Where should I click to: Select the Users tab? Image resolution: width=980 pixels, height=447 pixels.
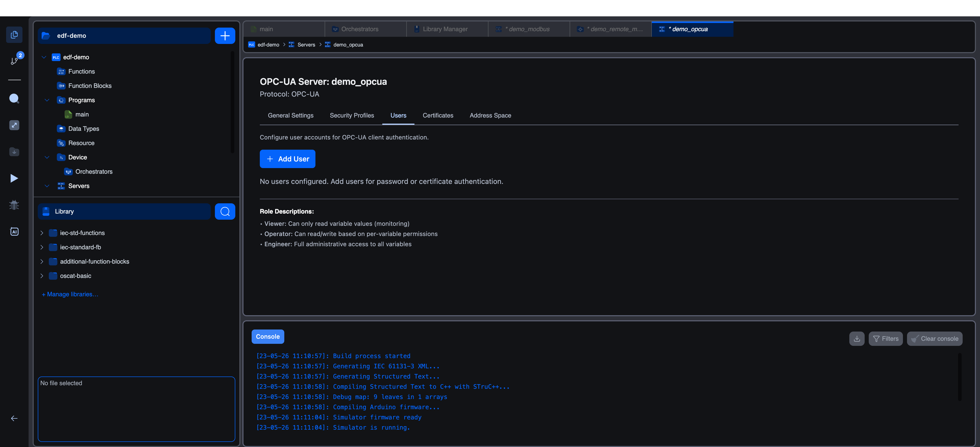[x=398, y=115]
